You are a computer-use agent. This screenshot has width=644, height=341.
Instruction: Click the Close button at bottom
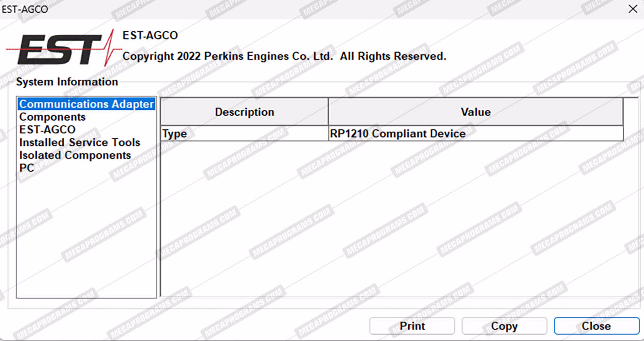click(596, 326)
